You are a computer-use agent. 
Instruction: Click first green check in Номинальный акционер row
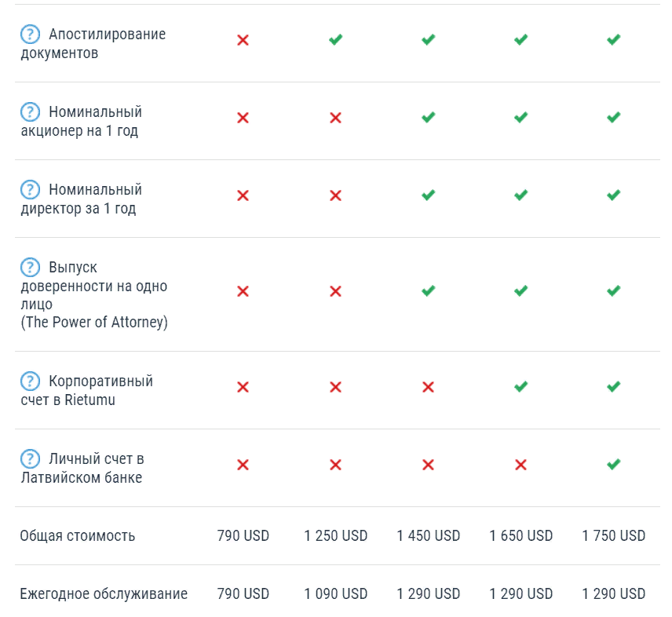point(428,118)
